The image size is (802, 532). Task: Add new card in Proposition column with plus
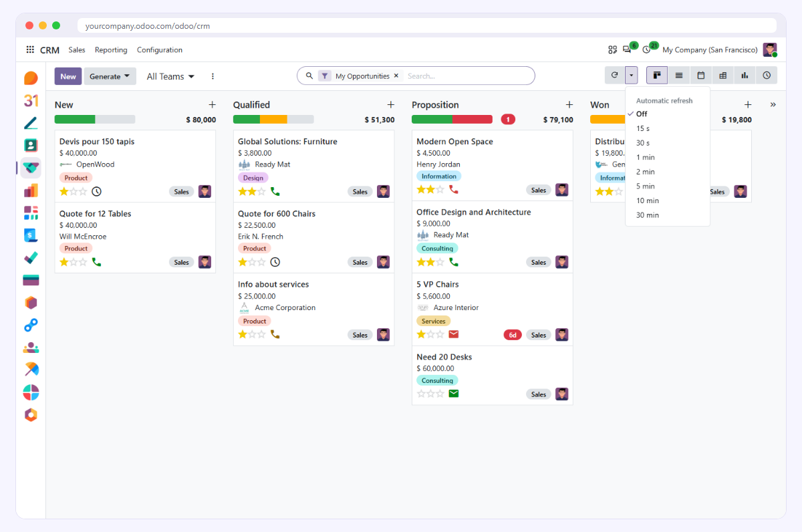tap(569, 105)
